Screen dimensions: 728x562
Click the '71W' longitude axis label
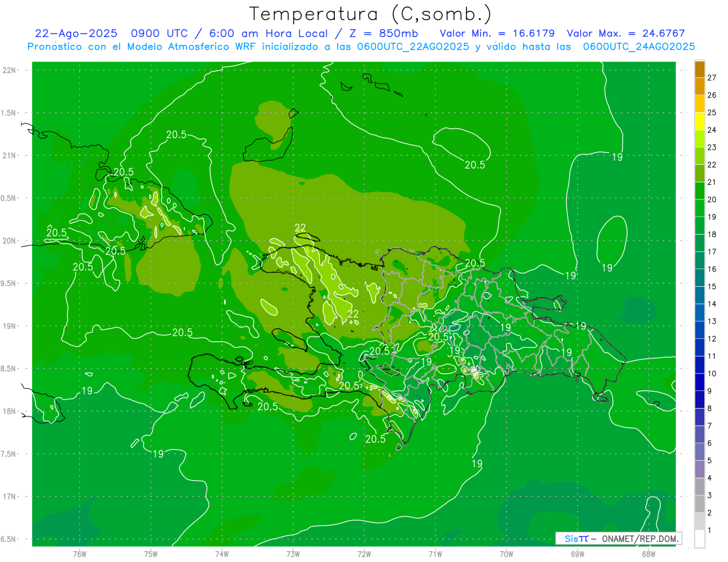(435, 554)
